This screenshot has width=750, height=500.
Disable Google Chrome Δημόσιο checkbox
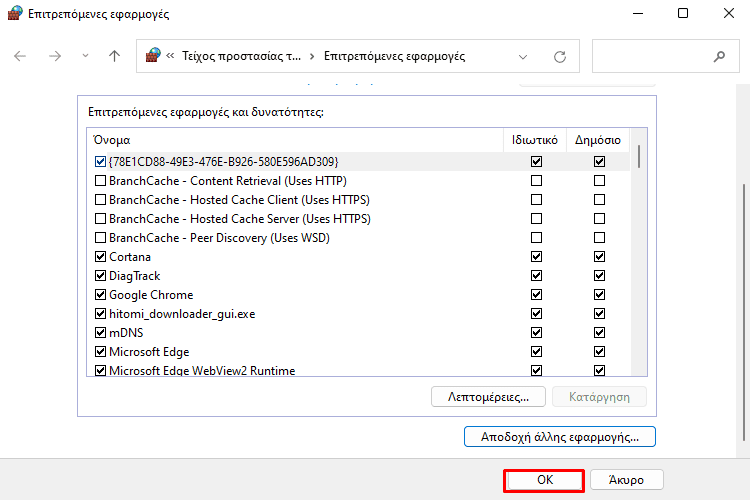pos(599,295)
